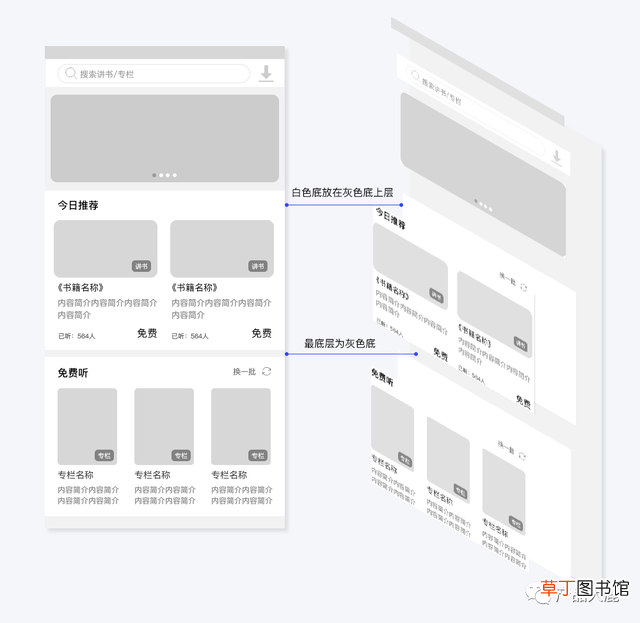Open the third column cover in 免费听
Screen dimensions: 640x623
[x=241, y=426]
